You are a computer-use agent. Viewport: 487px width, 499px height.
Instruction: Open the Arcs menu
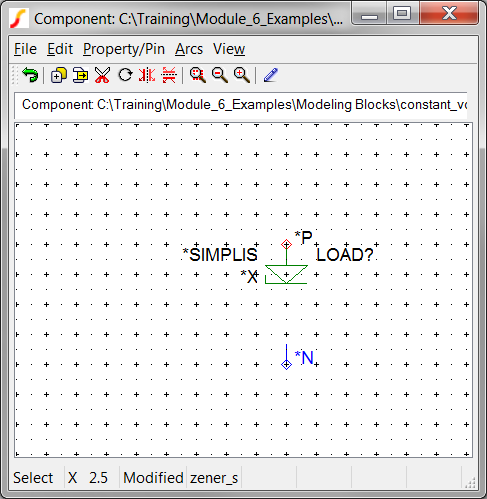189,49
